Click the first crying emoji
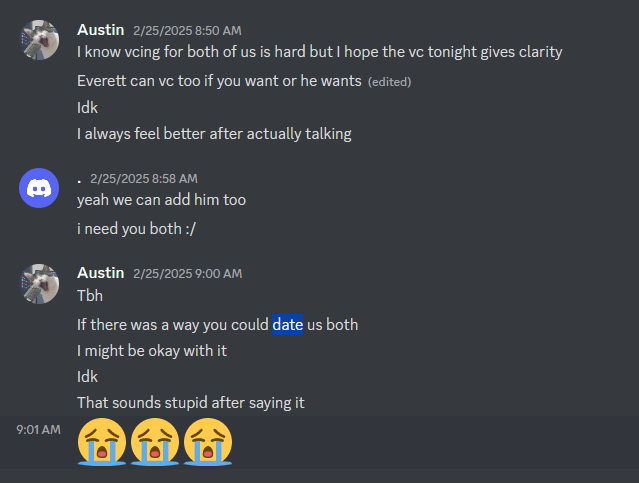The height and width of the screenshot is (483, 639). pos(101,442)
